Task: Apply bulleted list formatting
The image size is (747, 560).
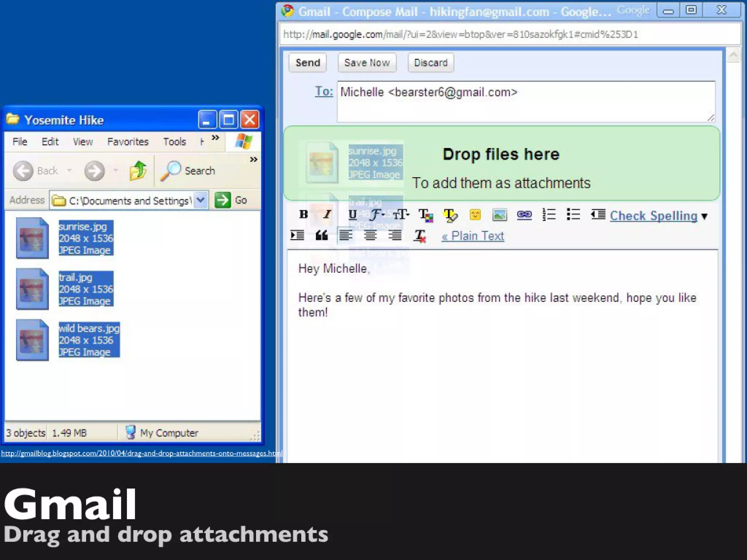Action: 573,214
